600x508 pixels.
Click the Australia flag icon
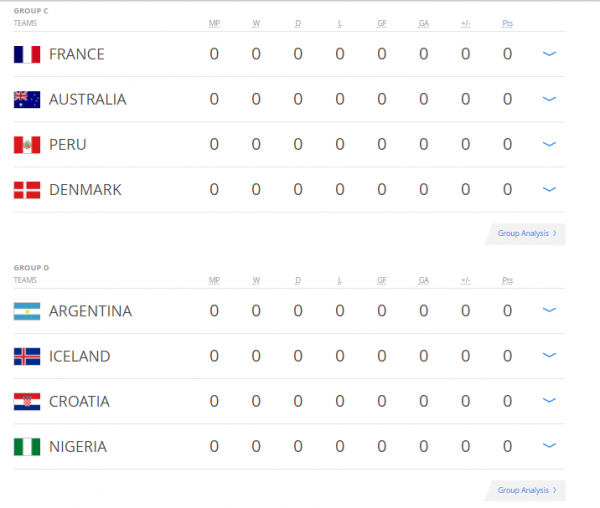coord(26,99)
